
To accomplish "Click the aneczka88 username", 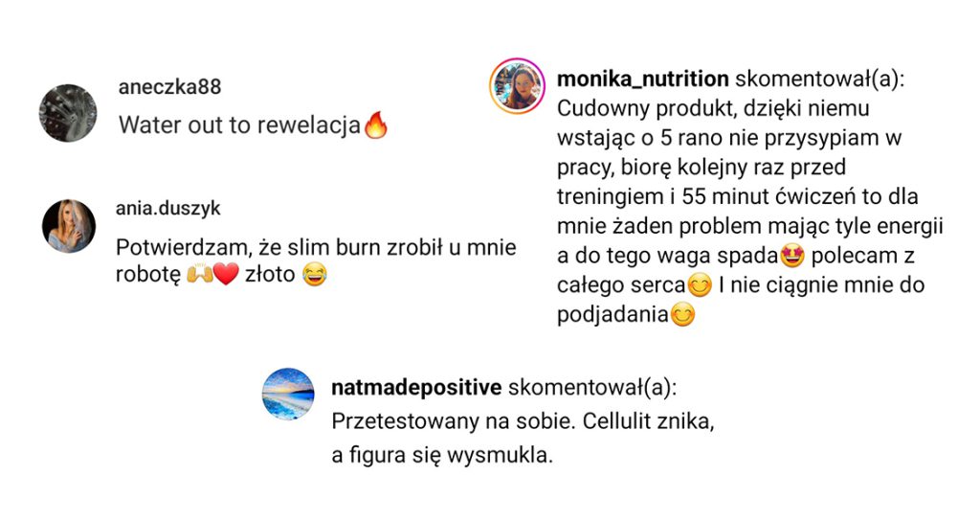I will click(x=170, y=87).
